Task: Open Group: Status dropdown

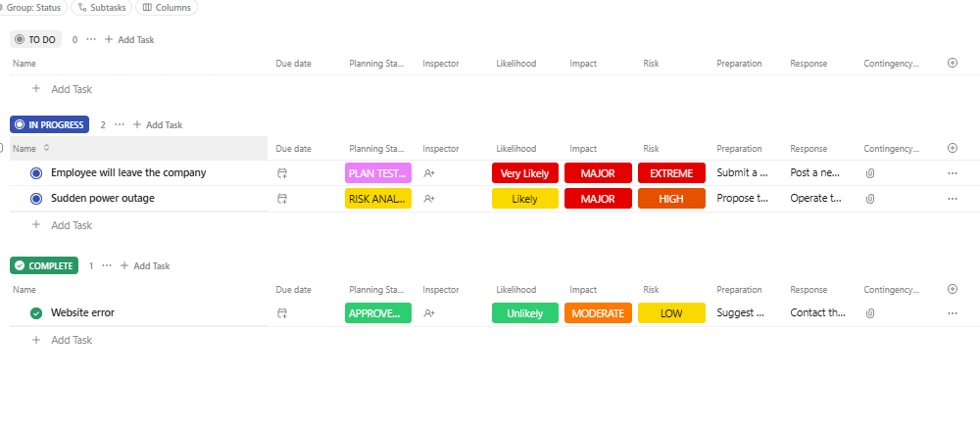Action: [x=35, y=7]
